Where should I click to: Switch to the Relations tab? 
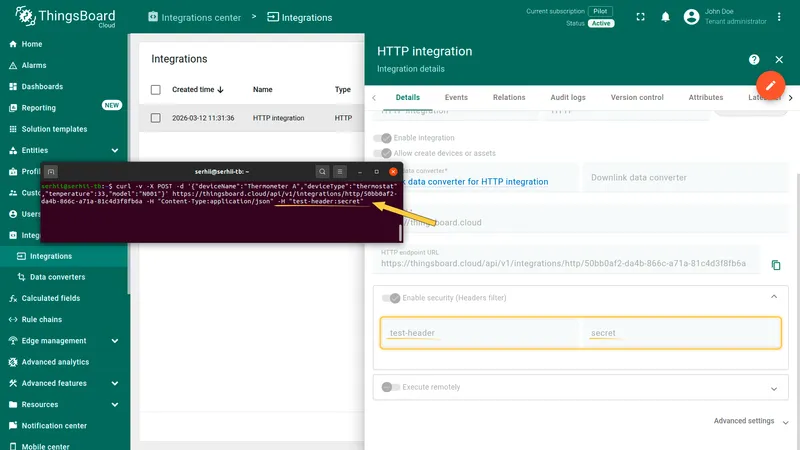click(509, 97)
